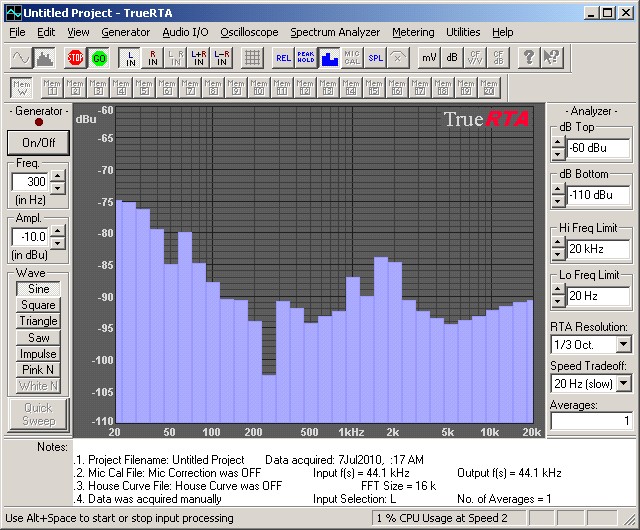Choose the Pink N noise waveform

click(x=38, y=370)
